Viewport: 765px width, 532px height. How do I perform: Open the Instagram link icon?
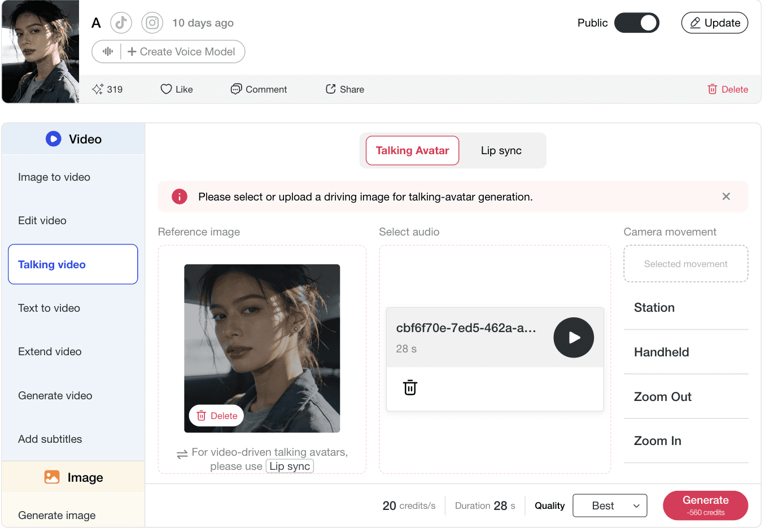click(152, 23)
